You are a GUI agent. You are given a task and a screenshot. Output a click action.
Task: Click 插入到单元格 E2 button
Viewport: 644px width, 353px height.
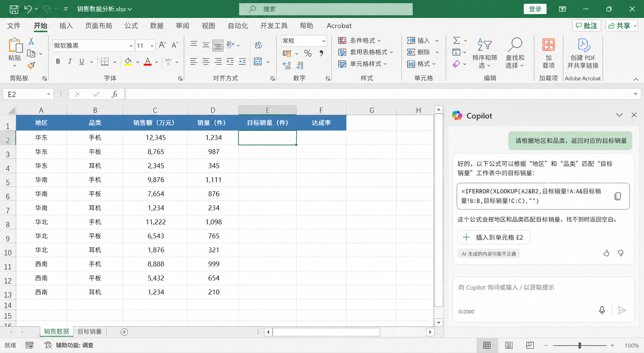(493, 237)
